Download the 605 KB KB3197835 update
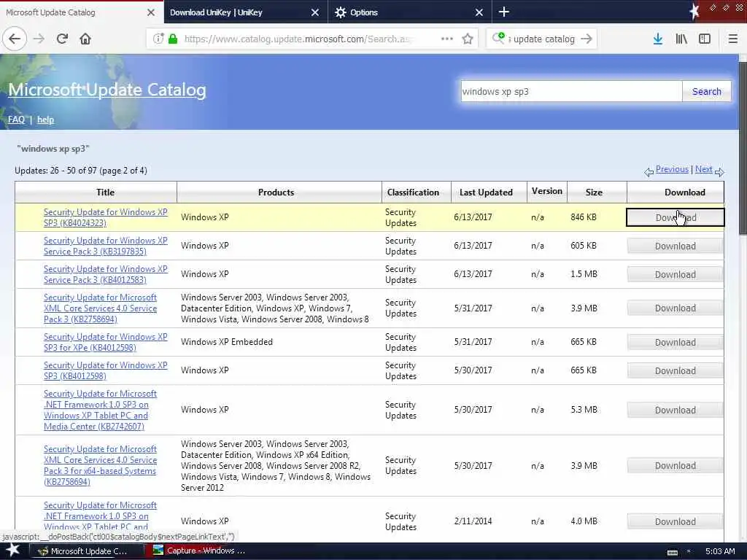Viewport: 747px width, 560px height. [x=675, y=246]
